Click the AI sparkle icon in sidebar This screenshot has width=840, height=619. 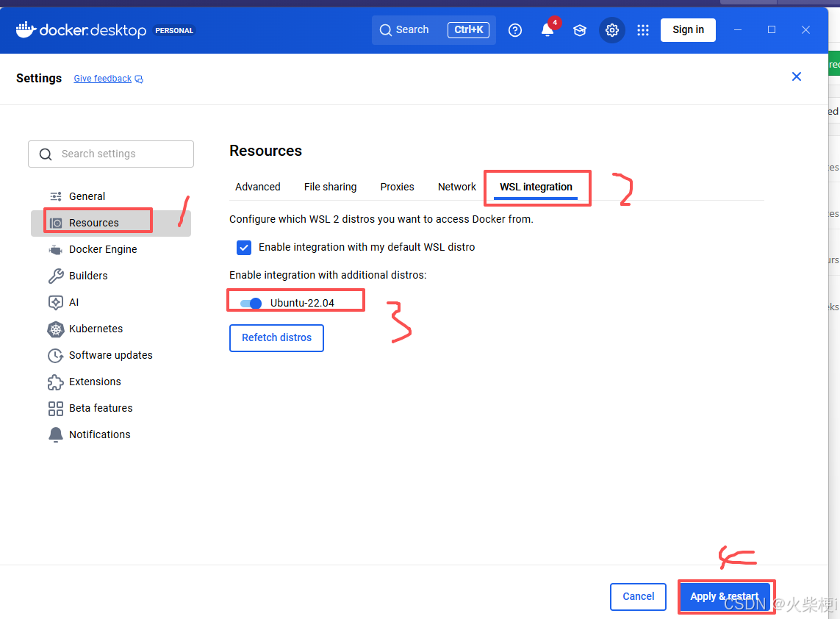[x=56, y=302]
